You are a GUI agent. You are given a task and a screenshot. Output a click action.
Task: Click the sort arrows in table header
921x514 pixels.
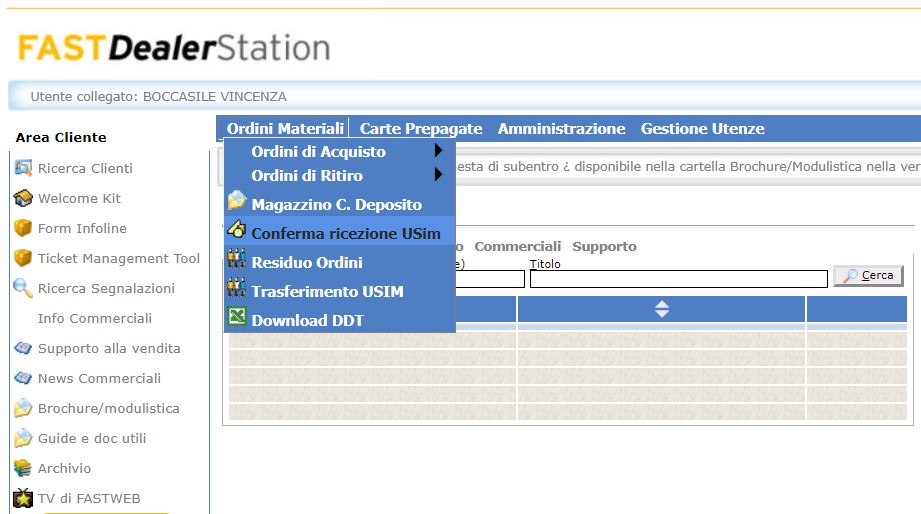(662, 309)
